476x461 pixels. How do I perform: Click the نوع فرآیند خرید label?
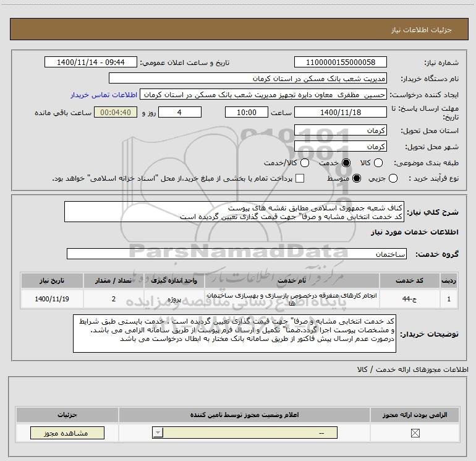coord(433,178)
